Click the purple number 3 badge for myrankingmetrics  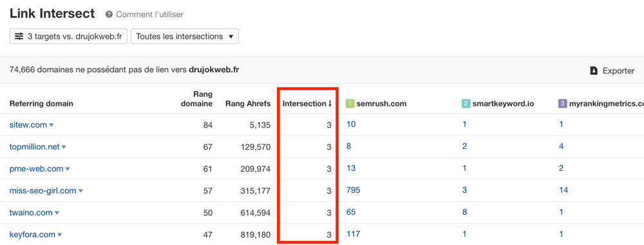pyautogui.click(x=563, y=104)
